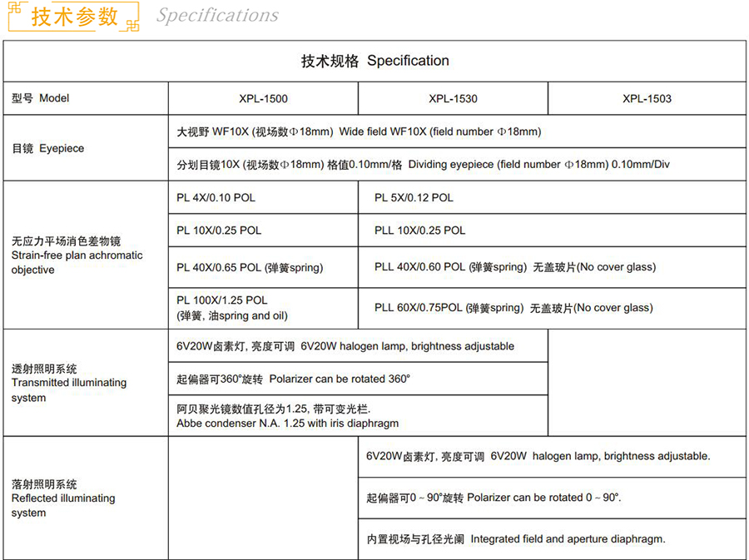Click the Wide field WF10X eyepiece row
This screenshot has height=560, width=749.
(359, 131)
